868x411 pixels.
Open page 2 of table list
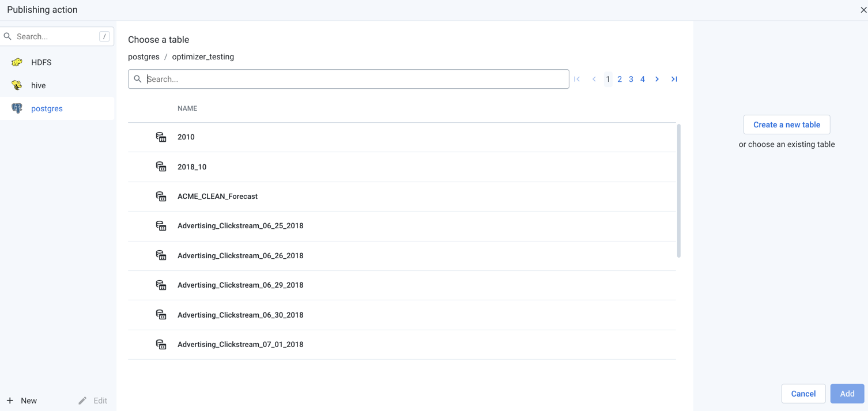point(620,79)
